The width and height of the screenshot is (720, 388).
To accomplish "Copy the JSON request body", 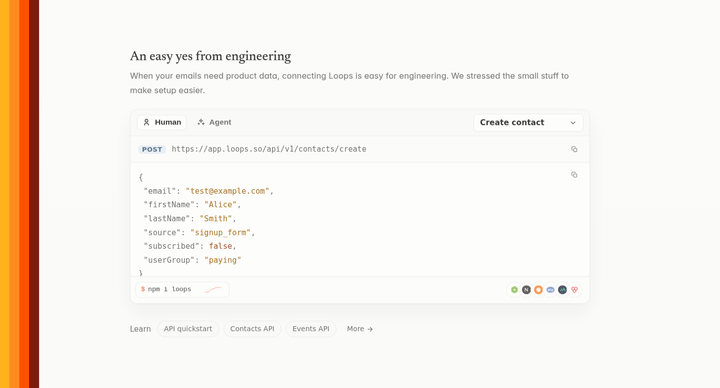I will pyautogui.click(x=574, y=175).
